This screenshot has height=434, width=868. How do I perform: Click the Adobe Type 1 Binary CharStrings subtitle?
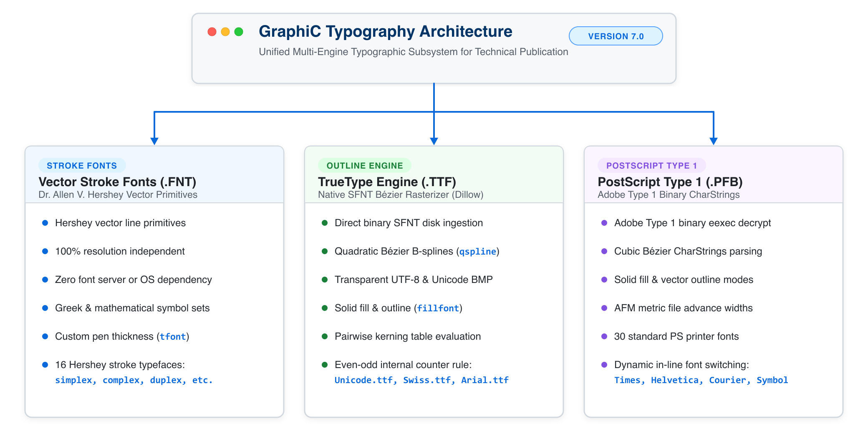coord(669,195)
